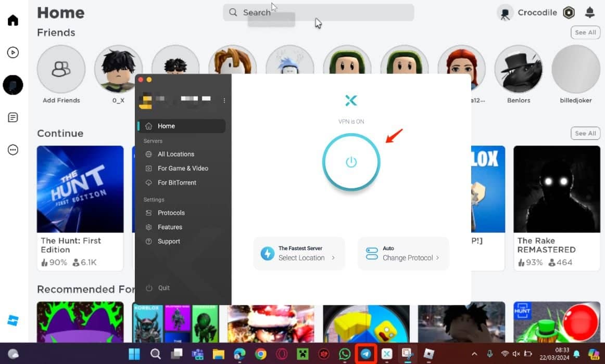This screenshot has width=605, height=364.
Task: Open Protocols in X-VPN settings
Action: click(x=171, y=213)
